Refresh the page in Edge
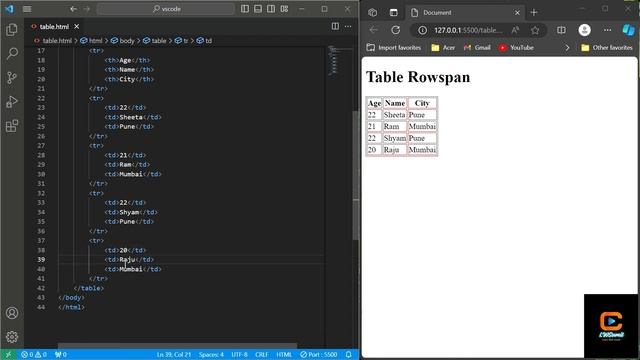Viewport: 640px width, 360px height. point(395,30)
